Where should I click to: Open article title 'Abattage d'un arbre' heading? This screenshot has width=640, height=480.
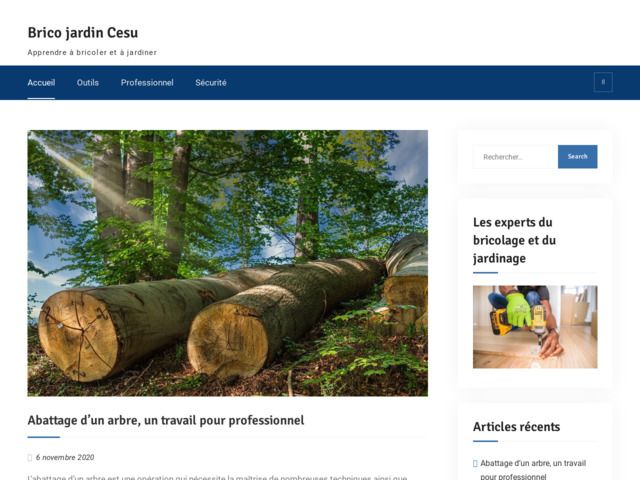click(x=165, y=420)
